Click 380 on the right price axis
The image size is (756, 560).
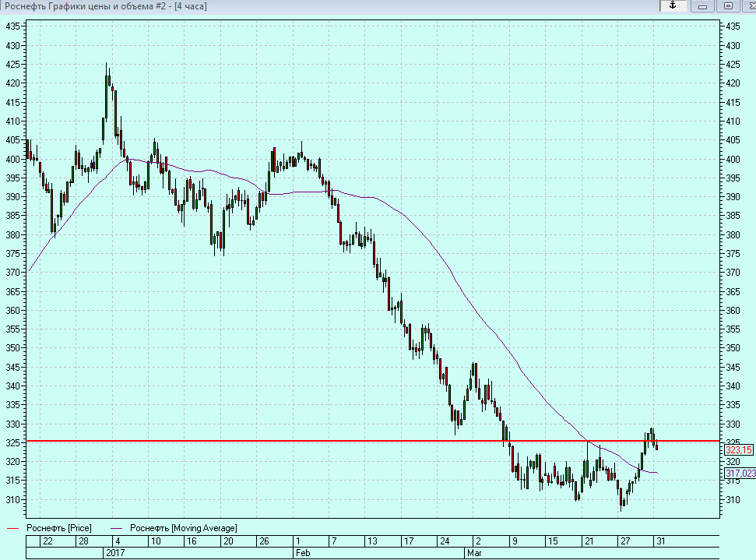[733, 235]
